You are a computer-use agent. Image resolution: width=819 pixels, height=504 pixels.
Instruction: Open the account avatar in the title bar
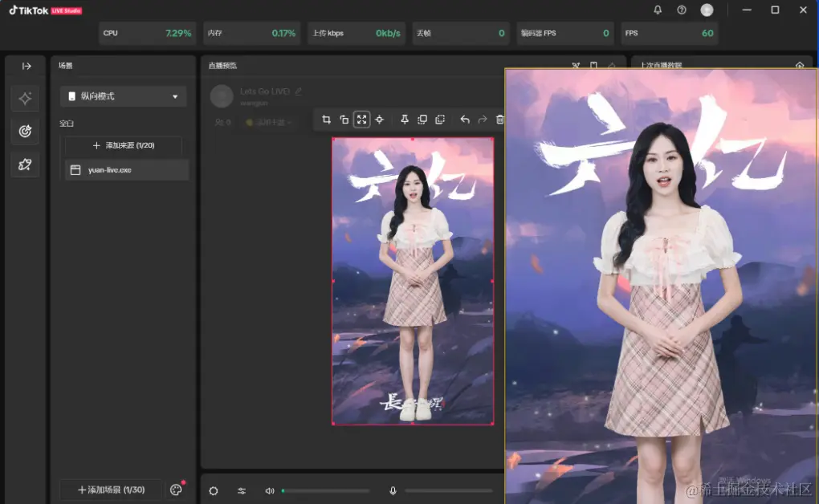click(x=707, y=10)
